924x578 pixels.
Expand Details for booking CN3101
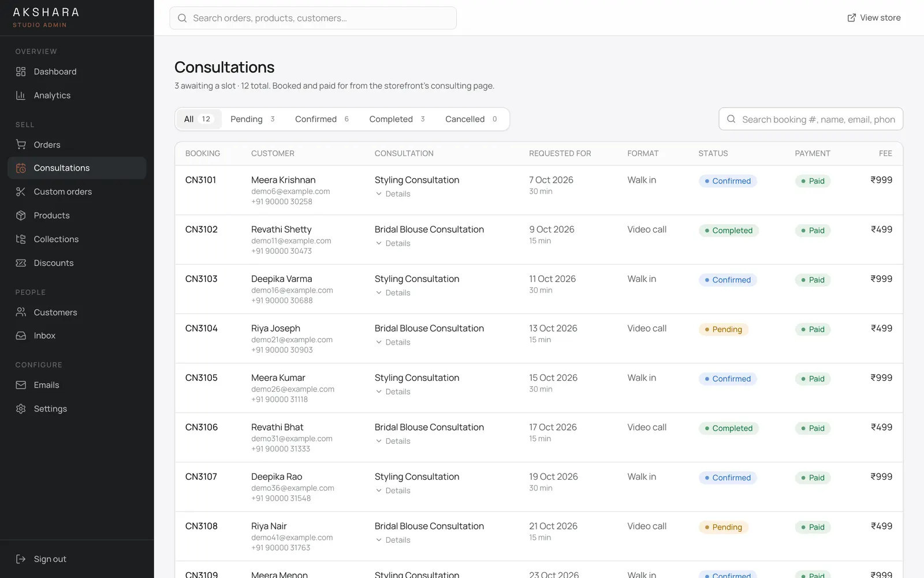coord(393,194)
